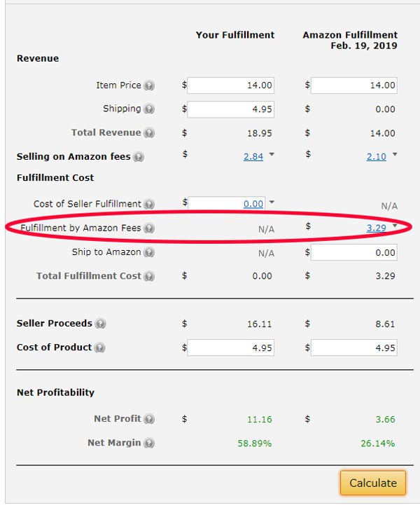Click help icon next to Item Price

coord(149,85)
